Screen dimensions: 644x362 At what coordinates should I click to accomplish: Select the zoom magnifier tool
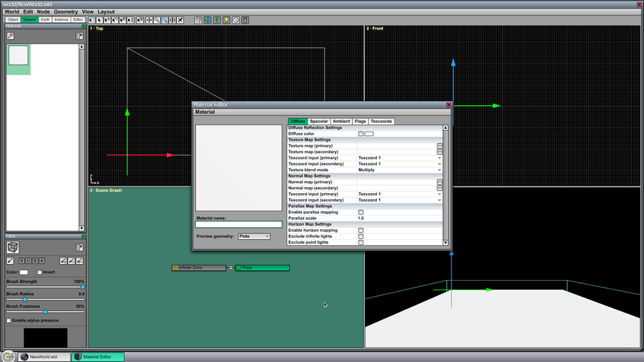click(157, 20)
